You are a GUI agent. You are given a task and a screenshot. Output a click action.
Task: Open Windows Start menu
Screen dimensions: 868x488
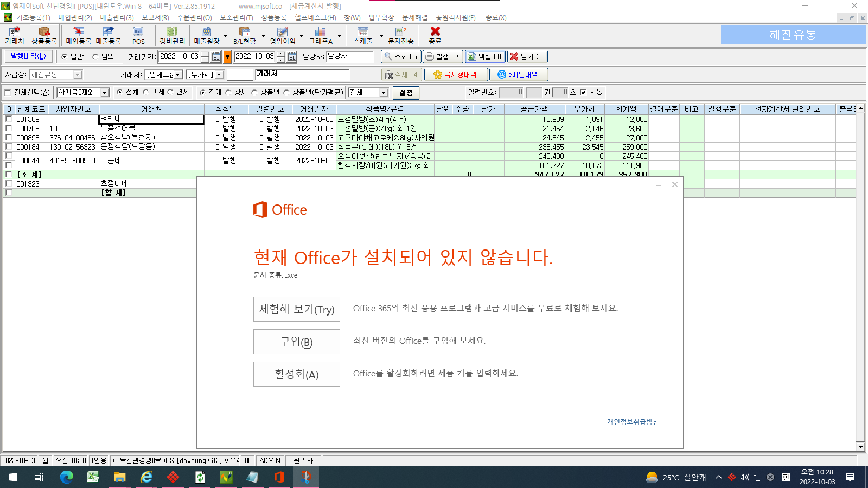click(x=13, y=477)
